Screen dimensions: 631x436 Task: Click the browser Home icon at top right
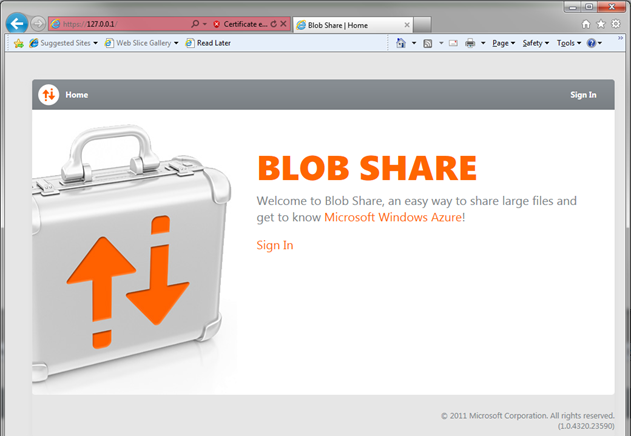pos(586,24)
